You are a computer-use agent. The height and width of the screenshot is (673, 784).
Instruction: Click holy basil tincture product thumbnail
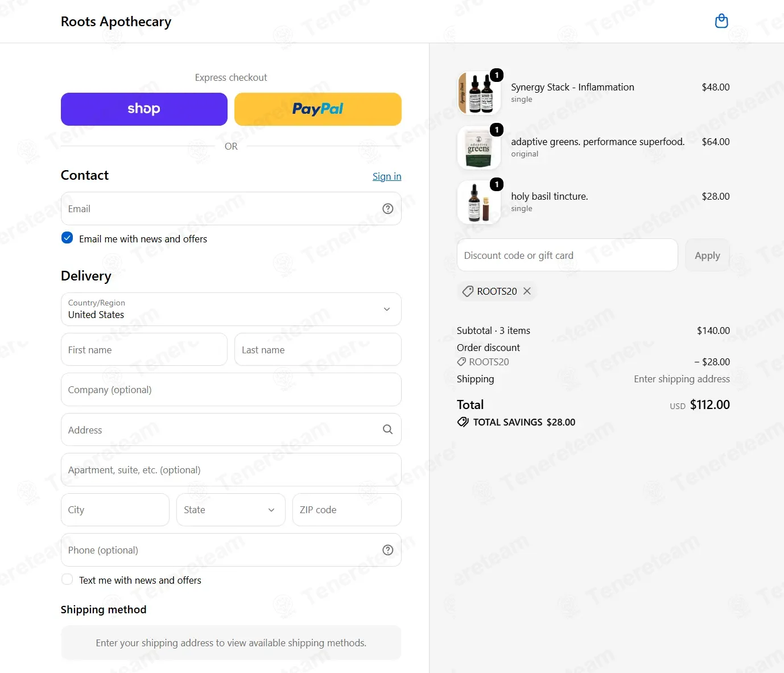[479, 202]
